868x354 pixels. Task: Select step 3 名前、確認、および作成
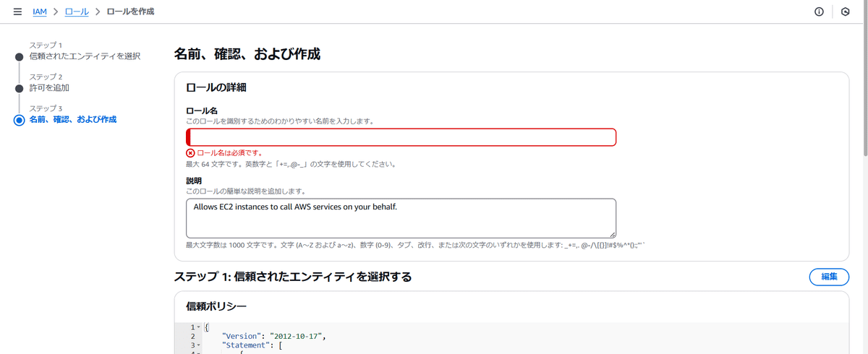click(x=72, y=119)
